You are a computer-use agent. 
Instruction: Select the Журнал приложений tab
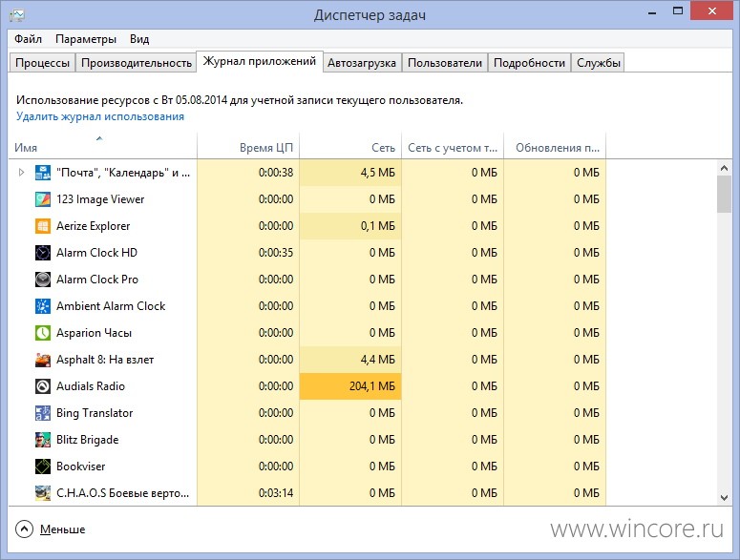click(x=260, y=61)
